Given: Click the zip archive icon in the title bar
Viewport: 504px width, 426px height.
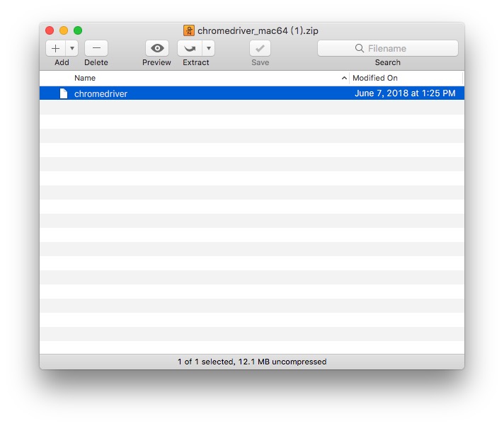Looking at the screenshot, I should point(189,30).
